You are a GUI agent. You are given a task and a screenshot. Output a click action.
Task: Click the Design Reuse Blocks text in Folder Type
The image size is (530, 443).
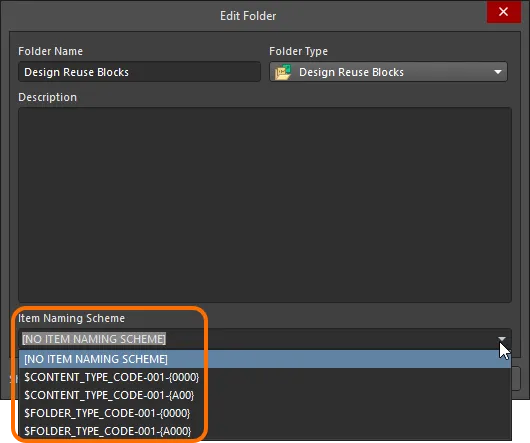click(351, 72)
